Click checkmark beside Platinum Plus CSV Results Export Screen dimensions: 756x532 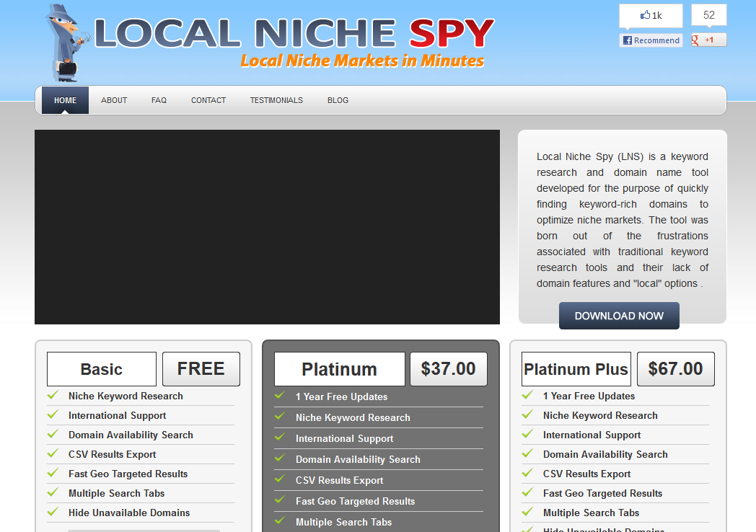(527, 473)
